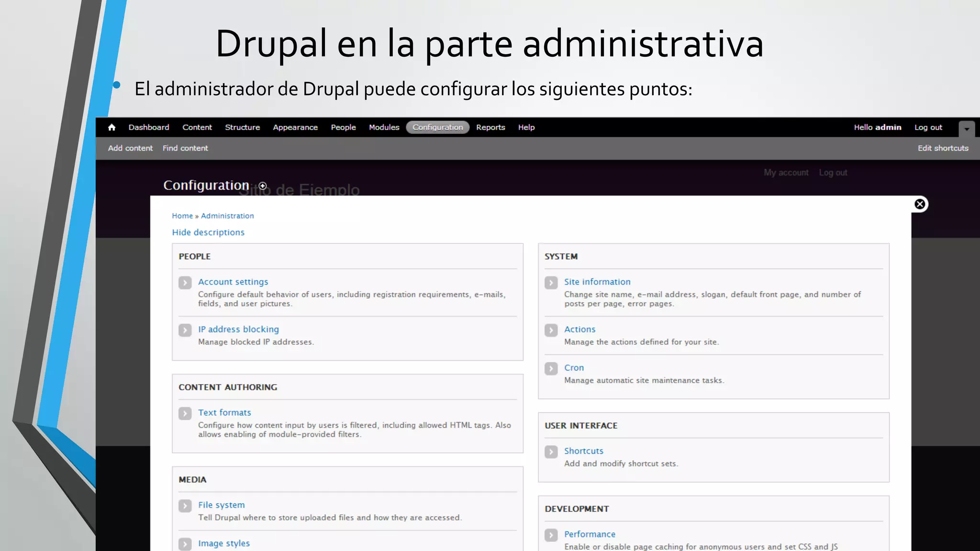Click arrow icon beside Site information
The height and width of the screenshot is (551, 980).
(551, 283)
